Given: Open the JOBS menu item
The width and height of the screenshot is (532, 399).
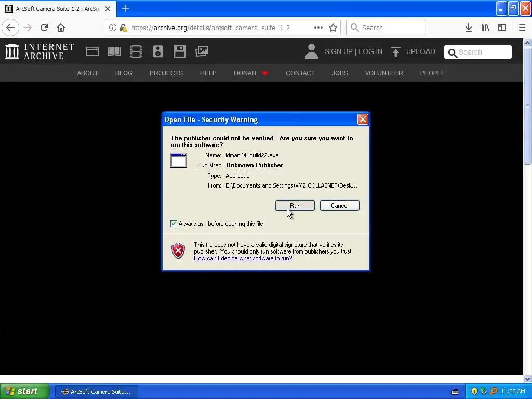Looking at the screenshot, I should point(340,73).
